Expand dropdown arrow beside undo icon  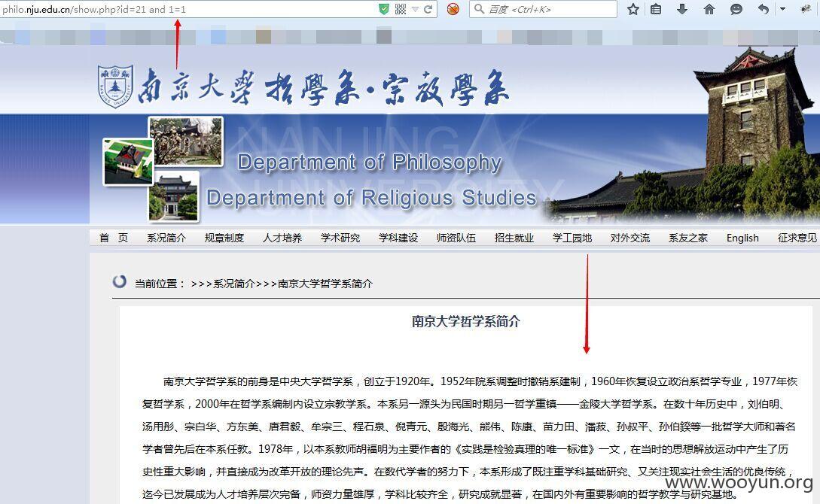pos(782,9)
